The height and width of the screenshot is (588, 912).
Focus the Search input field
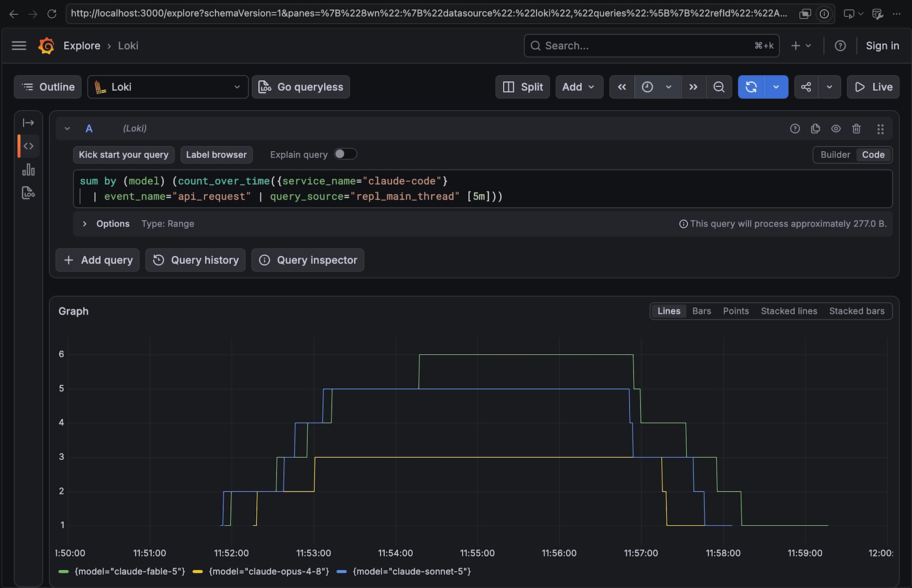pyautogui.click(x=652, y=46)
